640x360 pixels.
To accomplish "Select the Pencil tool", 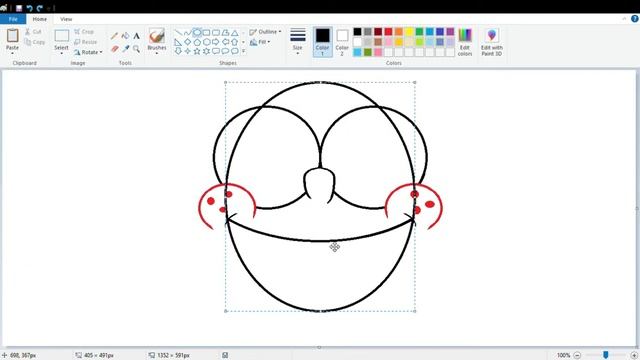I will pos(114,36).
